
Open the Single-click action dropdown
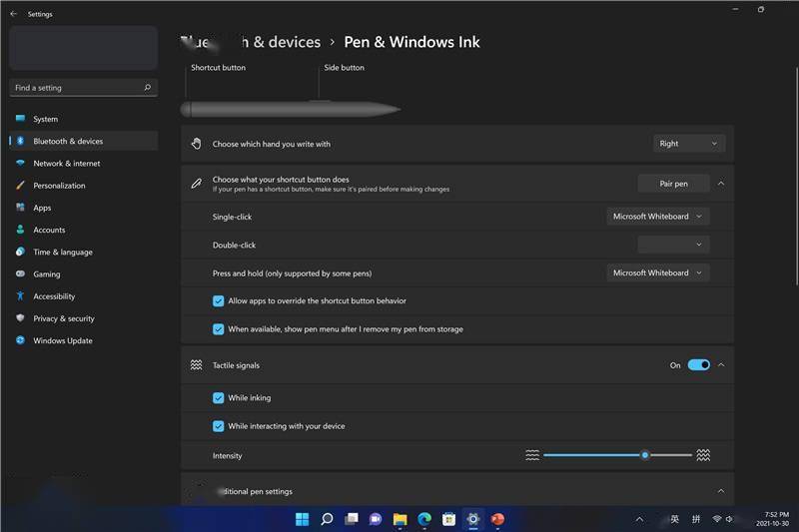click(658, 217)
